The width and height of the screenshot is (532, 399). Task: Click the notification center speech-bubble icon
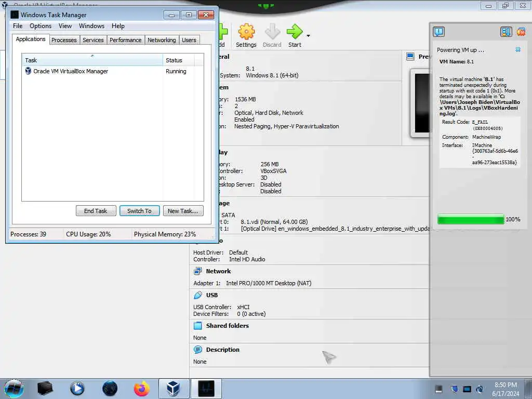[438, 32]
